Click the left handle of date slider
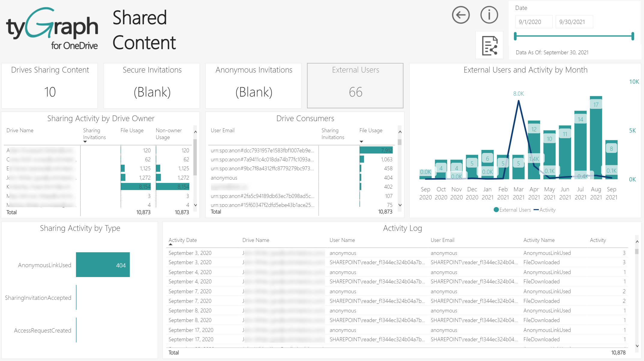Viewport: 644px width, 361px height. 515,36
